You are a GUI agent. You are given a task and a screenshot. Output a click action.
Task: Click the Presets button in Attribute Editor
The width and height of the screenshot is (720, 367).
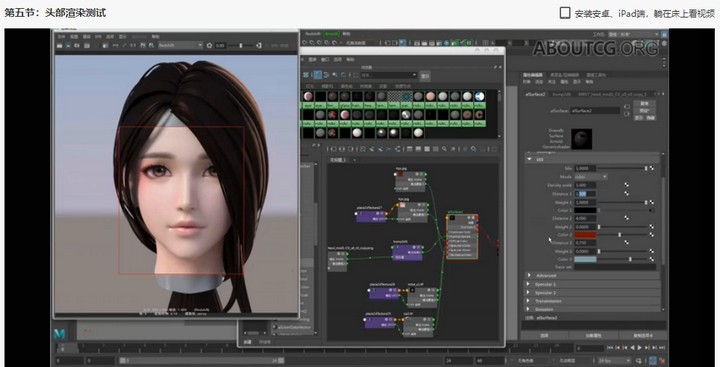(644, 111)
